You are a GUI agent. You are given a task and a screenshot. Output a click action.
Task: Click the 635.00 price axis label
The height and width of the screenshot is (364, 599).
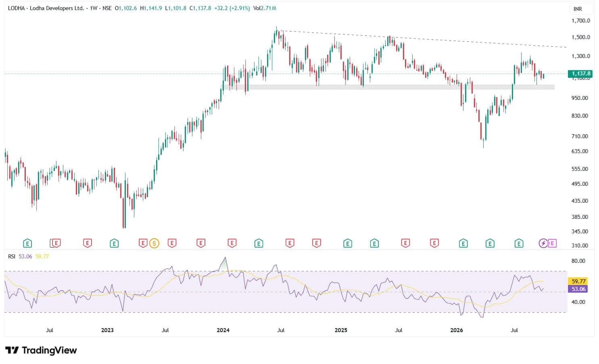pyautogui.click(x=579, y=151)
